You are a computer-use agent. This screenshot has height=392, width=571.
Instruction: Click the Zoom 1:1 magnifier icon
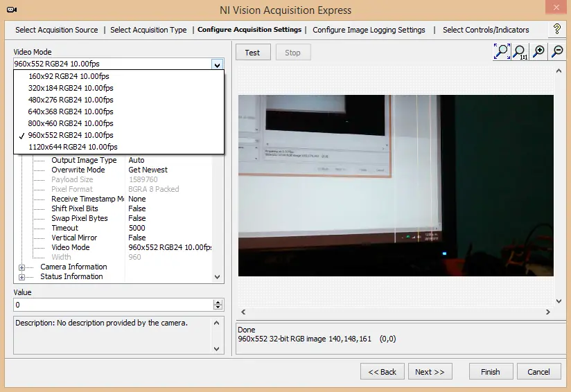tap(520, 51)
